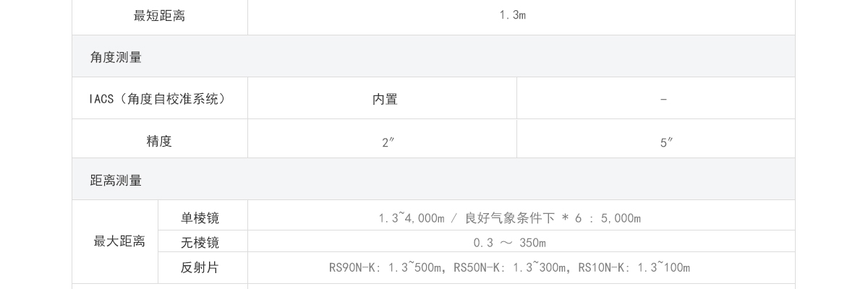Select the 0.3 ～ 350m prismless range
Viewport: 868px width, 289px height.
(510, 242)
